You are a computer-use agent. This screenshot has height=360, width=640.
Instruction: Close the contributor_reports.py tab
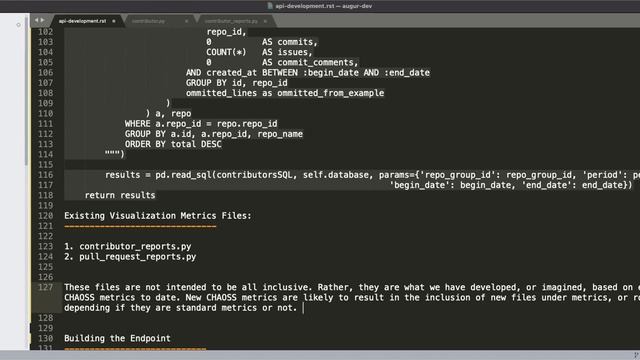click(x=265, y=21)
